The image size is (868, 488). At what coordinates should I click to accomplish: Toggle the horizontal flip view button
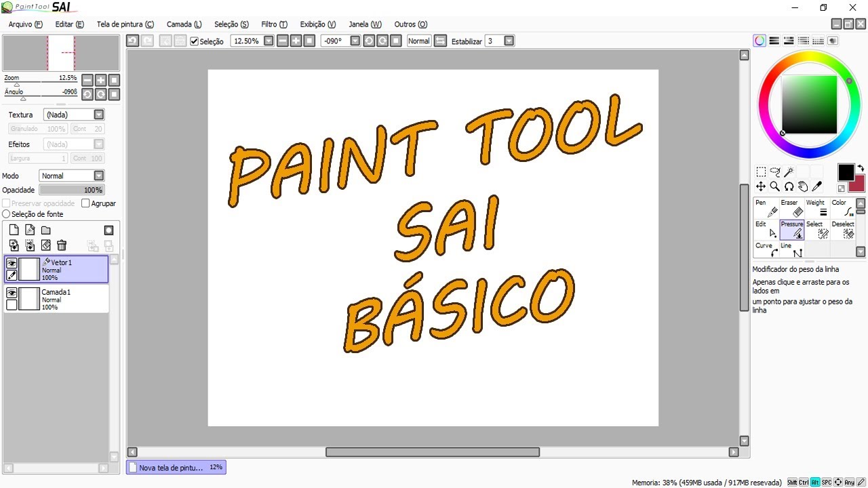[x=441, y=41]
